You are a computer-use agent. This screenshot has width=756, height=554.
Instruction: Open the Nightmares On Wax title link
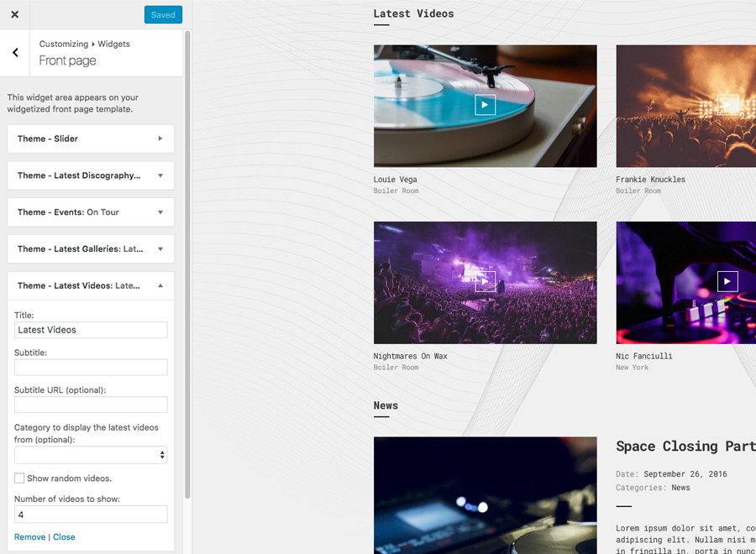(x=410, y=356)
